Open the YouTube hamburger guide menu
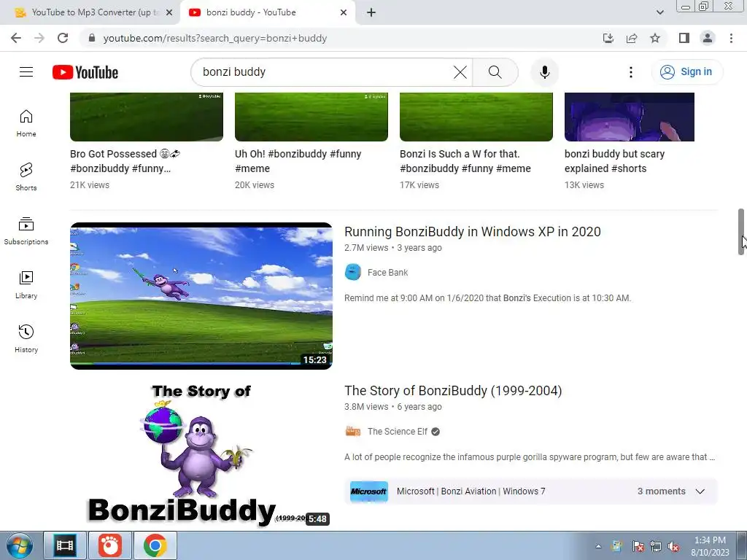Screen dimensions: 747x560 [26, 72]
